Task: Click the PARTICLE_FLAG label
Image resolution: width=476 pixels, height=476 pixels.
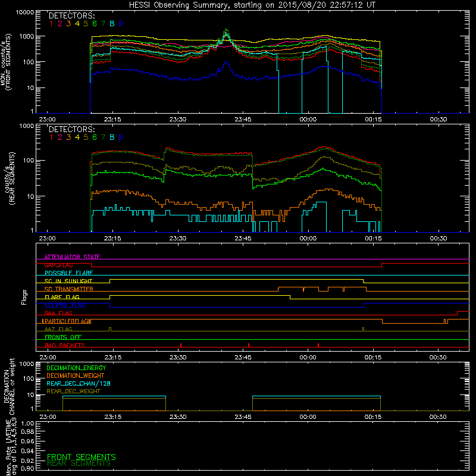Action: click(x=67, y=321)
